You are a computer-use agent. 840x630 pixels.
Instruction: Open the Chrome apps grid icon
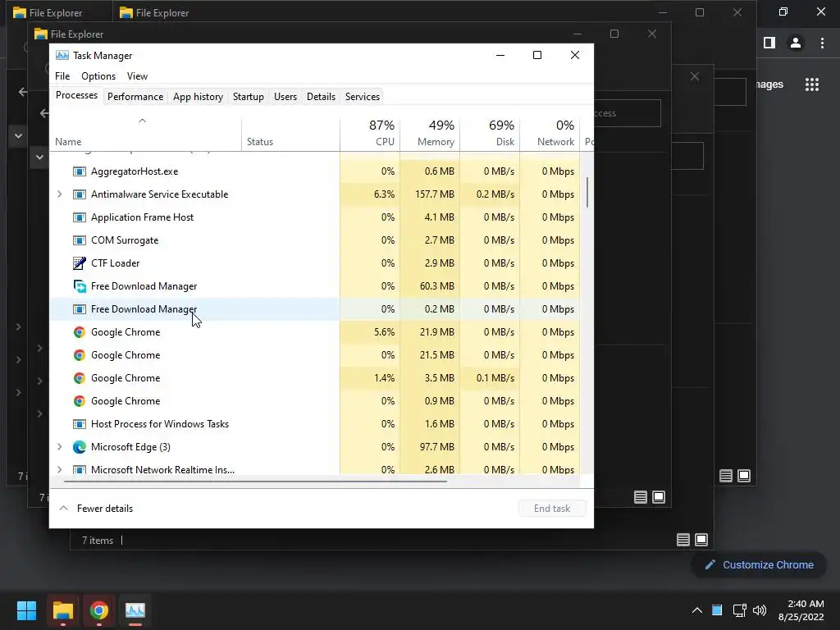click(812, 84)
